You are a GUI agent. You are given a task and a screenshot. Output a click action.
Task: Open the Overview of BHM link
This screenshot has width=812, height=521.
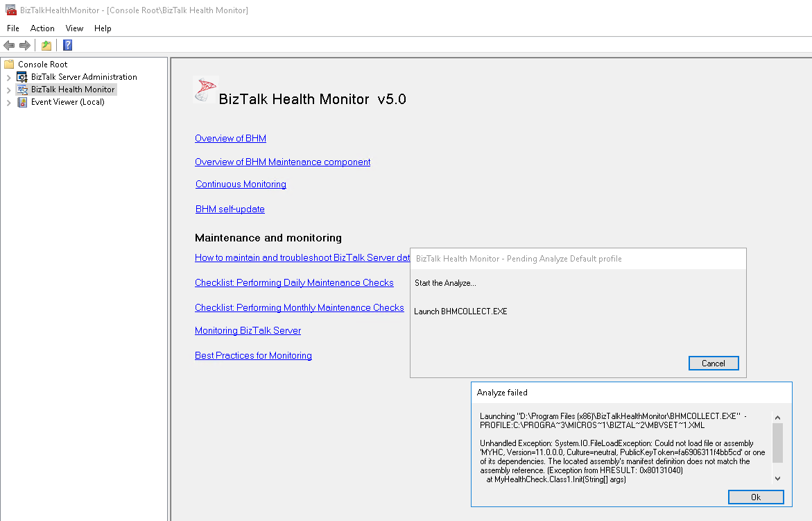(230, 138)
